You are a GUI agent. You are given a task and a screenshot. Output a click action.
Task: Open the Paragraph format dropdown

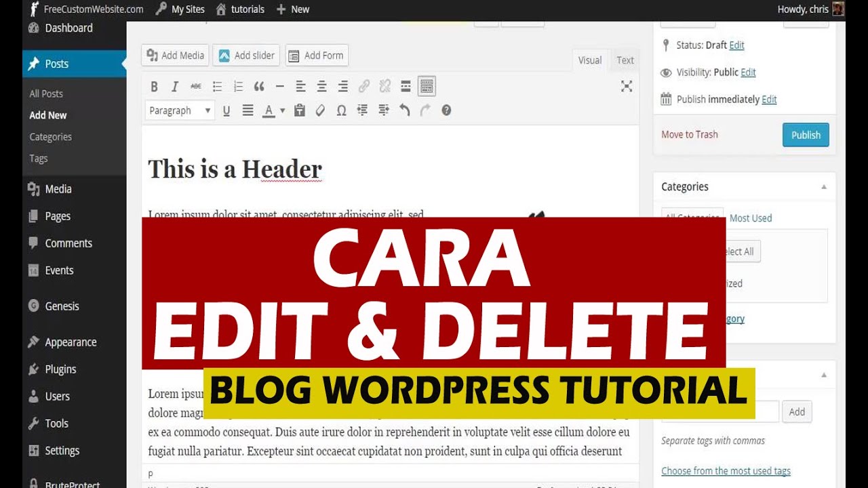tap(180, 110)
